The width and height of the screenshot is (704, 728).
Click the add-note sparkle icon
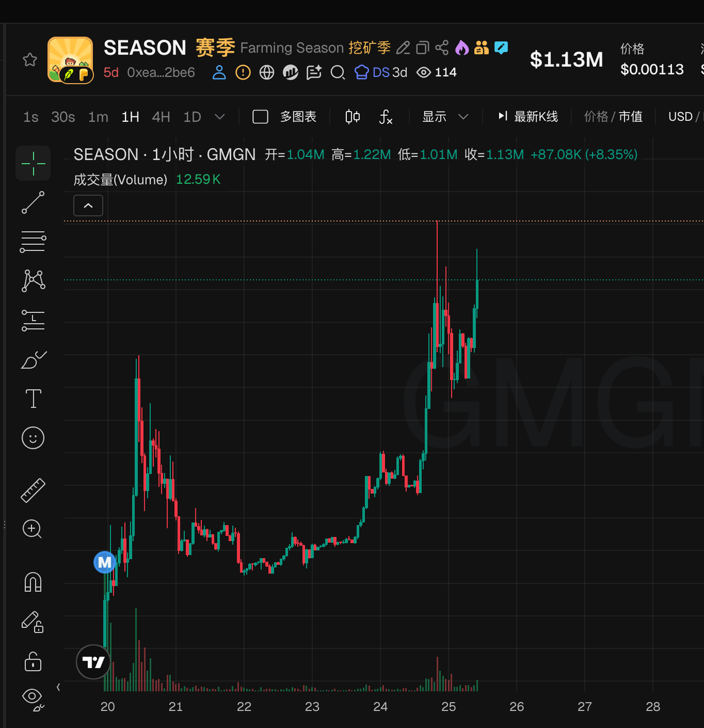click(314, 73)
